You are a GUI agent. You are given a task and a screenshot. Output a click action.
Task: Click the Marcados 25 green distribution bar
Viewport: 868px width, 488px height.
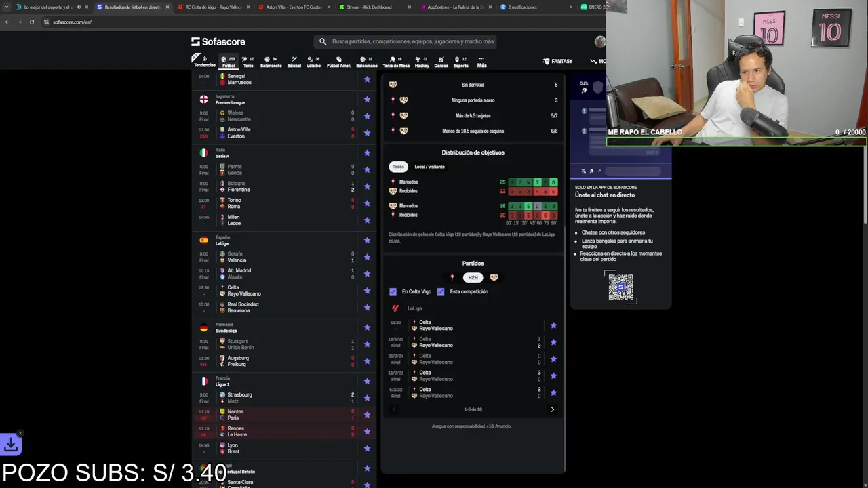coord(532,182)
